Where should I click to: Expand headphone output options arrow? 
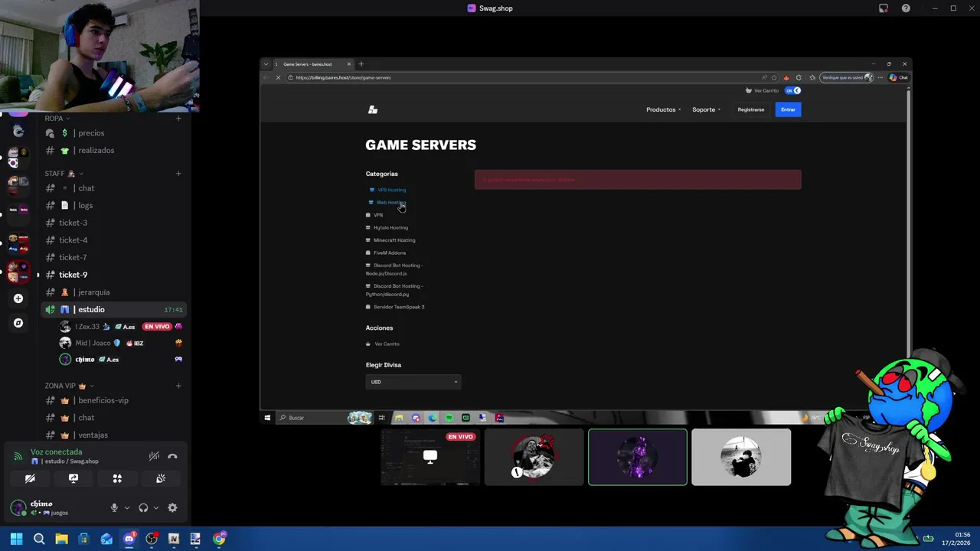tap(156, 507)
